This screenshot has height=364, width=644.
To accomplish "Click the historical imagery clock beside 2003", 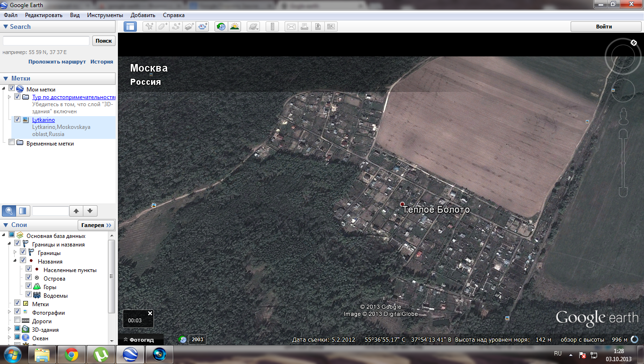I will (x=183, y=339).
